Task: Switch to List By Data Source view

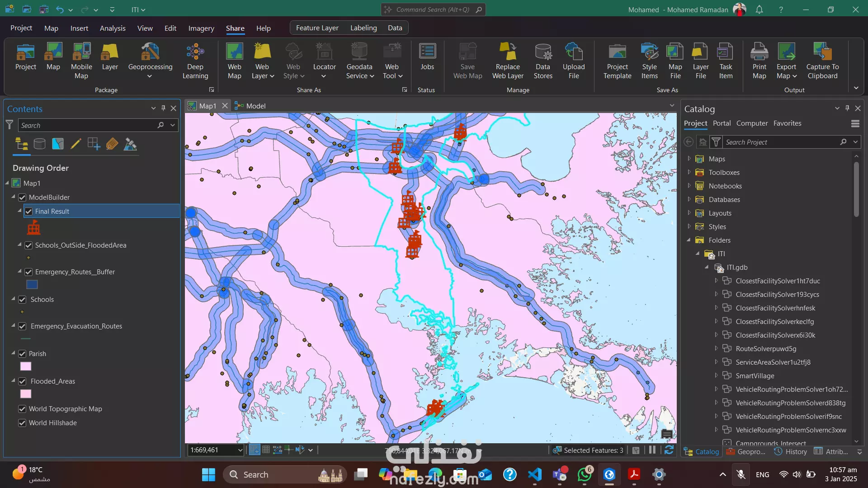Action: point(40,144)
